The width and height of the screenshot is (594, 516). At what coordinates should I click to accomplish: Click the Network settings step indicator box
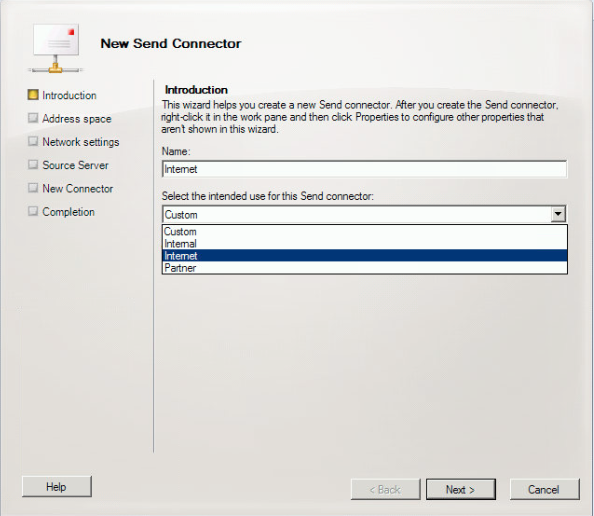33,141
